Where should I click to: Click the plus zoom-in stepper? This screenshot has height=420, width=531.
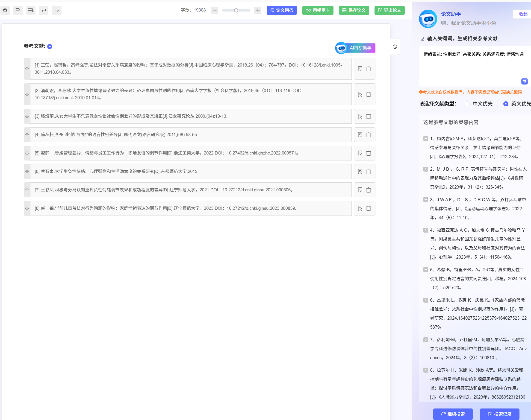(x=258, y=10)
